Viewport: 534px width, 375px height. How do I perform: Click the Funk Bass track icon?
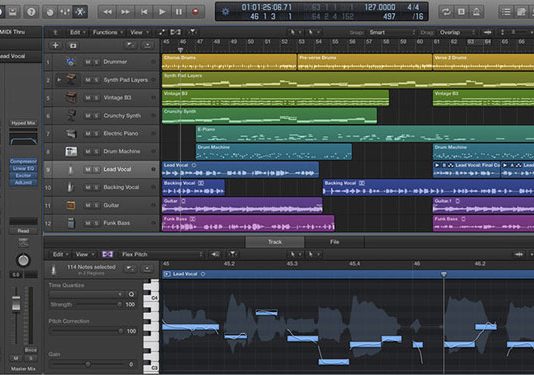click(x=71, y=223)
